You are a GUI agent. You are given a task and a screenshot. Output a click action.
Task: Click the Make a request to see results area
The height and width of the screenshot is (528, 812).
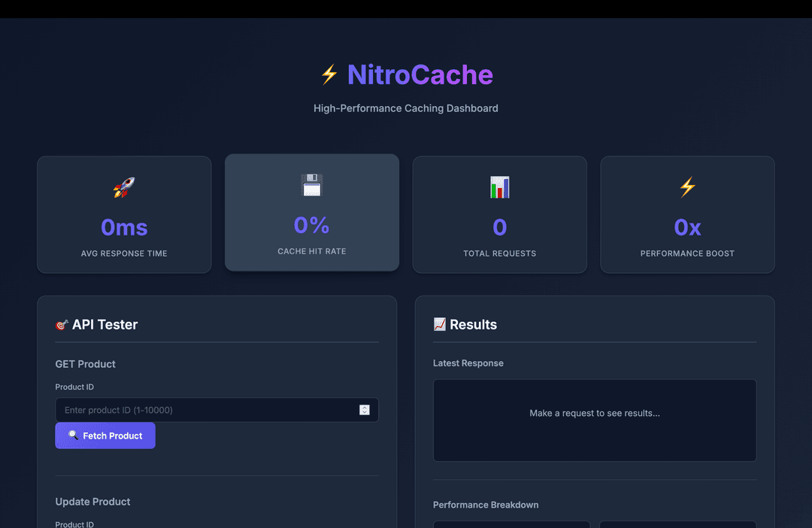coord(594,413)
